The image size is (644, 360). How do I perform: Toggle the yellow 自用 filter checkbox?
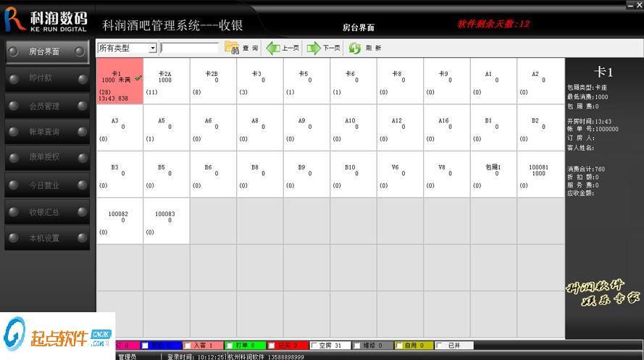(399, 346)
